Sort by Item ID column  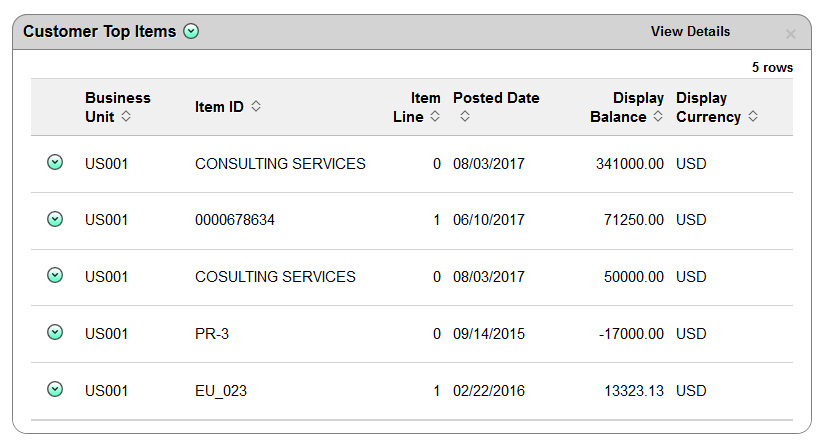point(256,107)
